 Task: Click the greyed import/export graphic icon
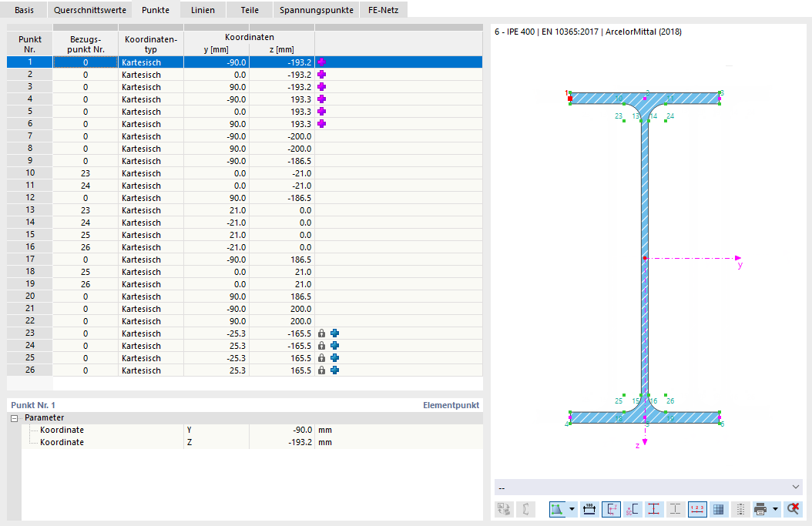click(x=504, y=509)
